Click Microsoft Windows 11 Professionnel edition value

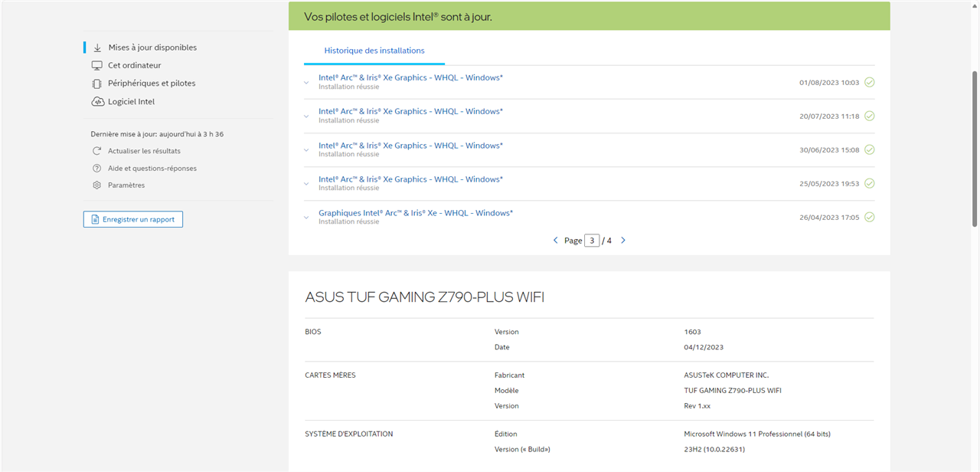(x=757, y=434)
